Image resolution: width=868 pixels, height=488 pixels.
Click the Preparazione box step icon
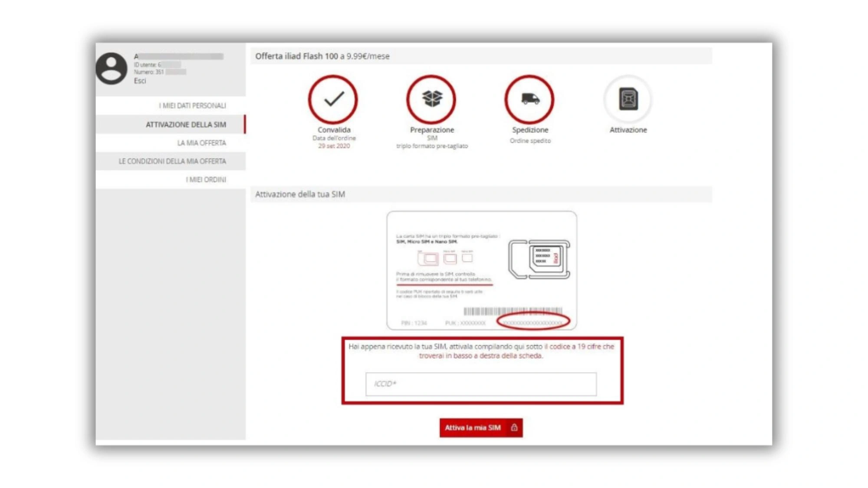(431, 99)
